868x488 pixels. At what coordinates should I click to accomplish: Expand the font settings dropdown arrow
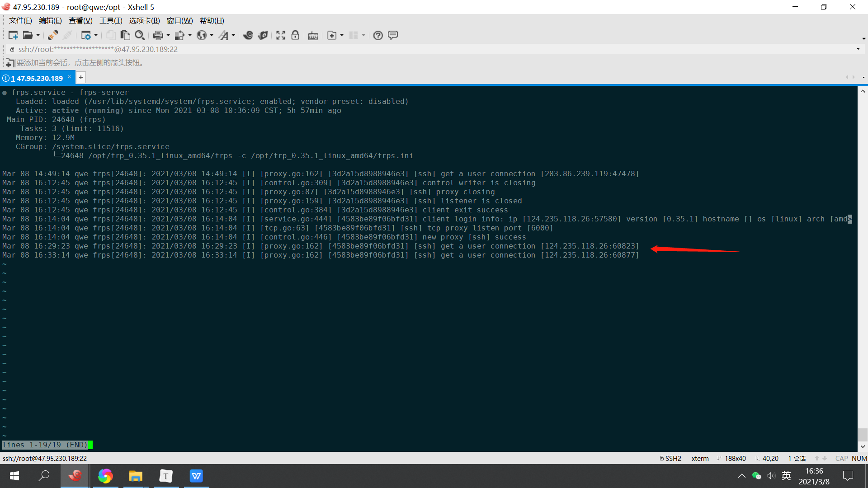pos(233,35)
